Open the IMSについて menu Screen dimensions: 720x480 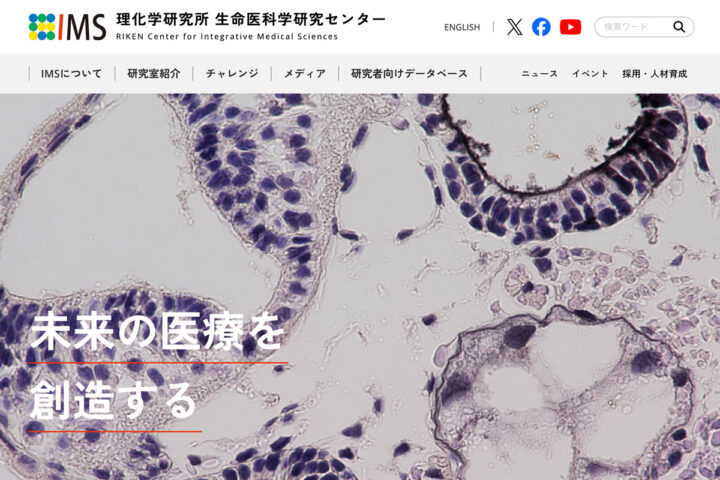point(71,73)
